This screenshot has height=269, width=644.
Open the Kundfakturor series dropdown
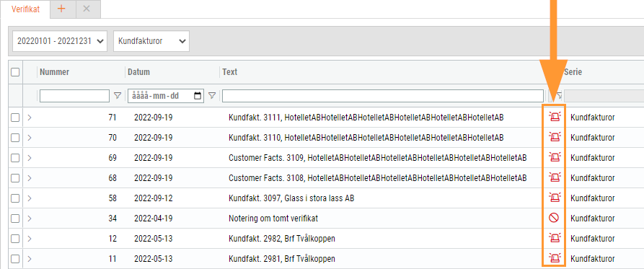(x=151, y=41)
